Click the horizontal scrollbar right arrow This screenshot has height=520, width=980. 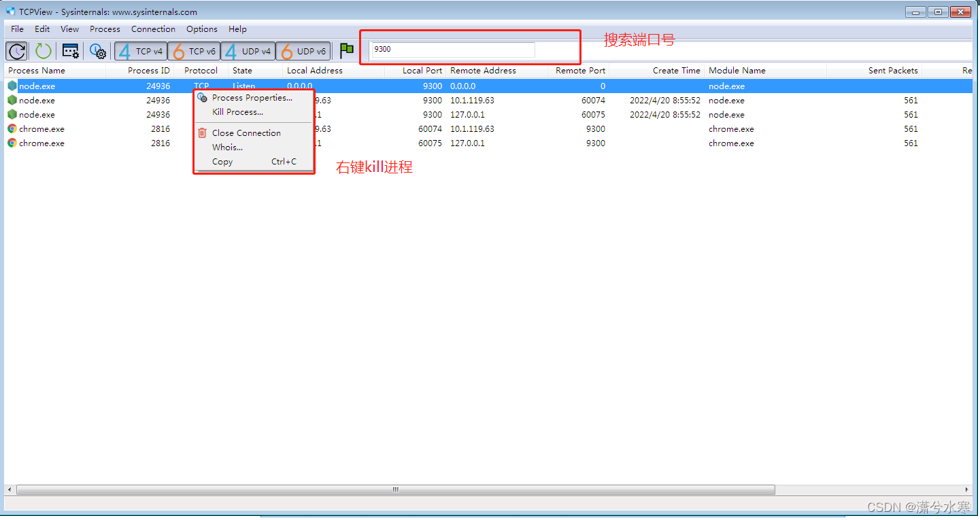pos(967,489)
